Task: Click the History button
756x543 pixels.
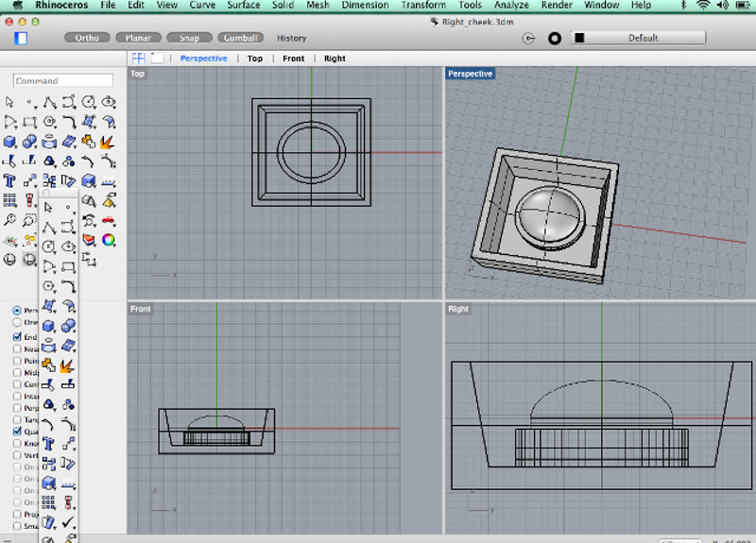Action: coord(291,38)
